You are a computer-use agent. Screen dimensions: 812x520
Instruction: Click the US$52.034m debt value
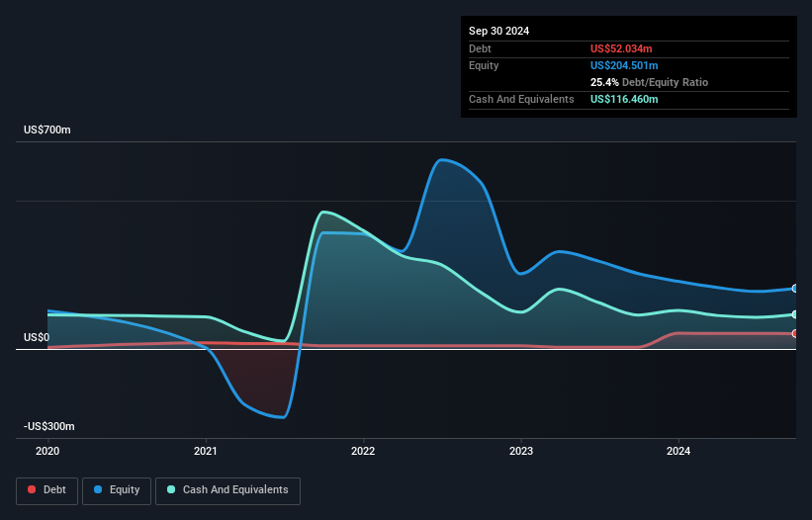(621, 48)
